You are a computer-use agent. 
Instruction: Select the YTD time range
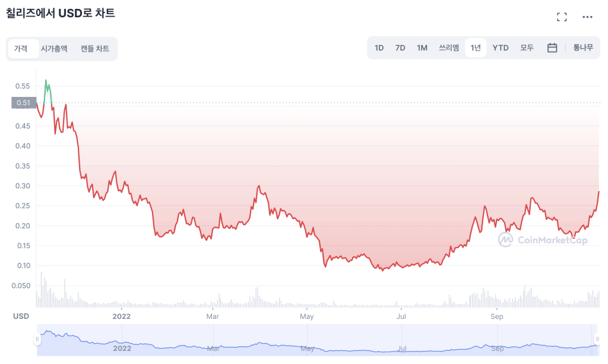(501, 48)
